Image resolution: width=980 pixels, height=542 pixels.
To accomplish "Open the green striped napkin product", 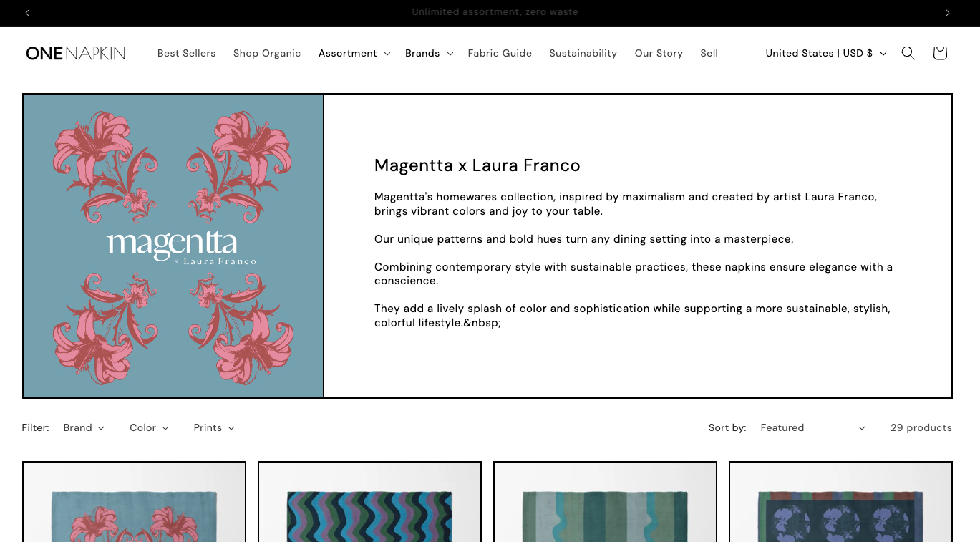I will (x=605, y=502).
